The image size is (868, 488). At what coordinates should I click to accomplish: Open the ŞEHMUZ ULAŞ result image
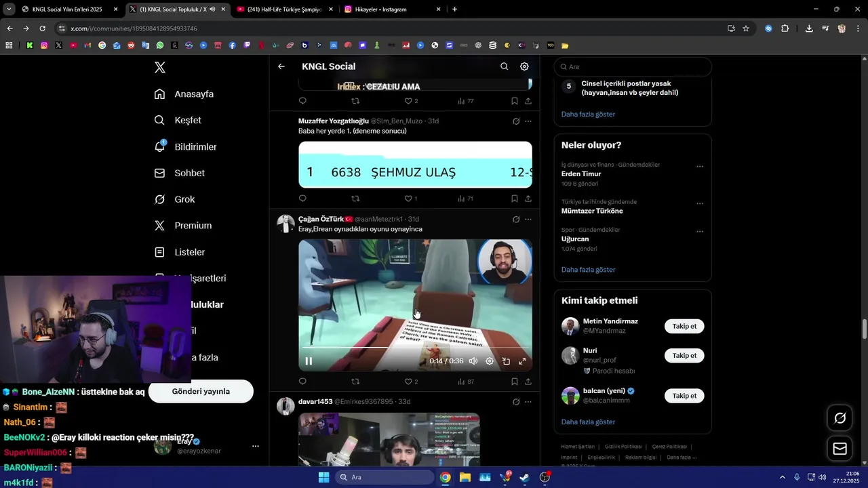coord(415,165)
